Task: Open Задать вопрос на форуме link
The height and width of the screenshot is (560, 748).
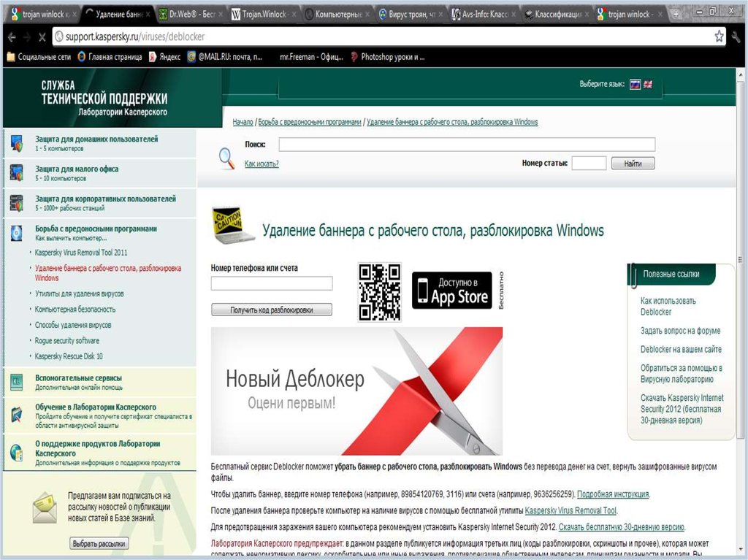Action: click(680, 331)
